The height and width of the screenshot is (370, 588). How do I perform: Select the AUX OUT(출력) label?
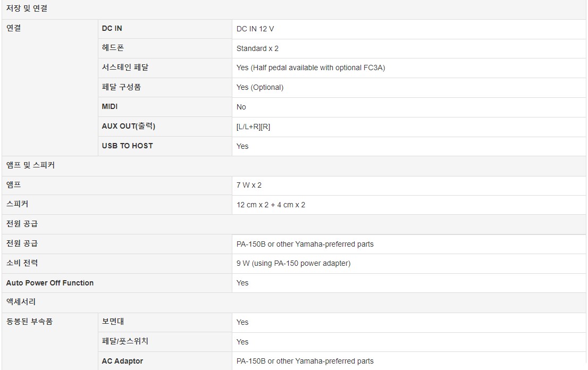tap(128, 126)
